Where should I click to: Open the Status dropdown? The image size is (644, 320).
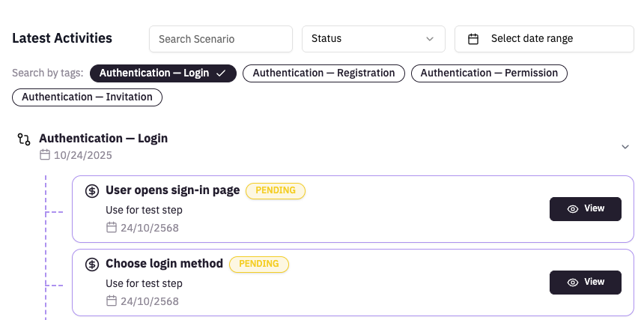(x=373, y=39)
